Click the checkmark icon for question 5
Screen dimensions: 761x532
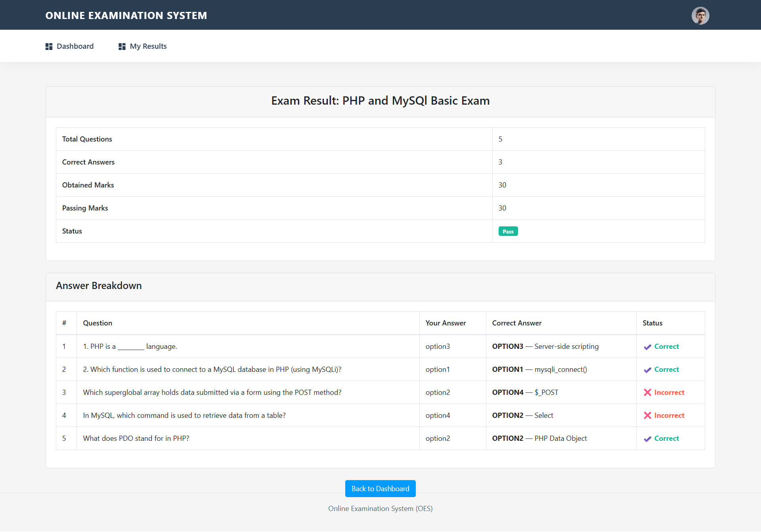click(647, 439)
